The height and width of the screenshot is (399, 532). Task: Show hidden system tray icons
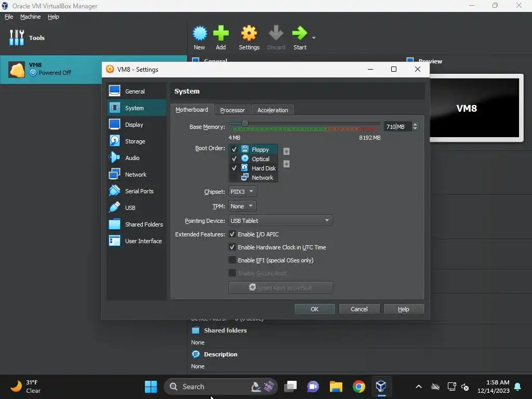coord(419,387)
